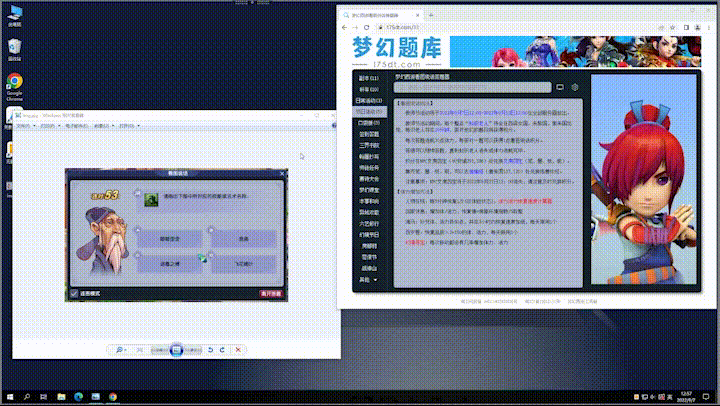Select 口袋版 in the site sidebar
This screenshot has height=406, width=720.
(369, 123)
